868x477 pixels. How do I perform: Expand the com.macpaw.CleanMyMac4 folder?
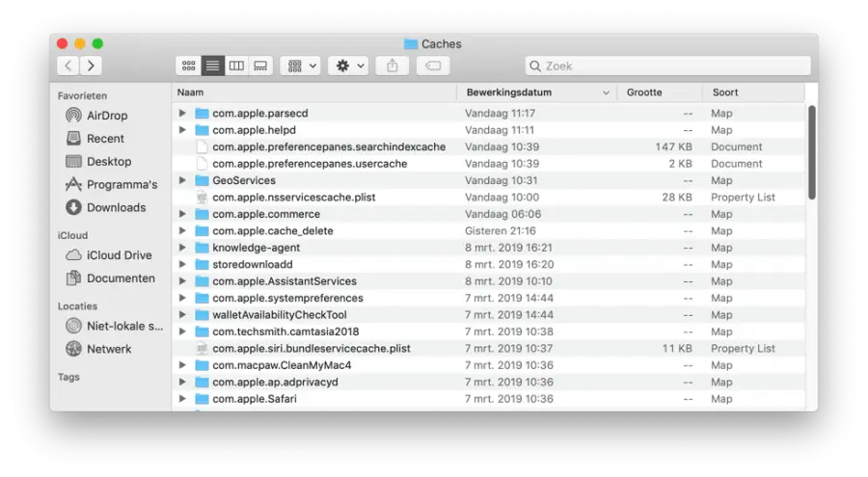(182, 365)
